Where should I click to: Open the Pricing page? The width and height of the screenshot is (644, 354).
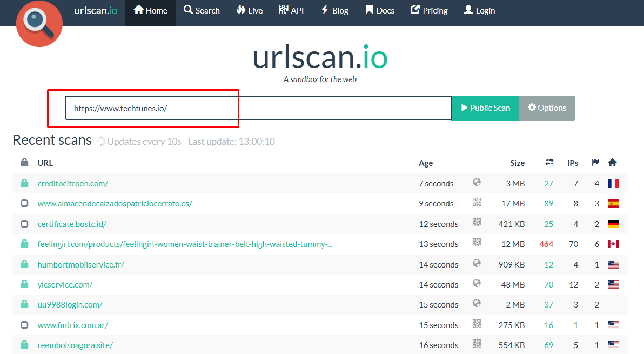(x=429, y=10)
